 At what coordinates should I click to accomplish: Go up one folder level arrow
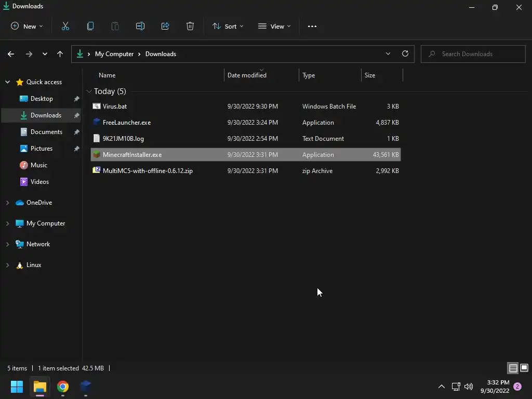(x=60, y=54)
